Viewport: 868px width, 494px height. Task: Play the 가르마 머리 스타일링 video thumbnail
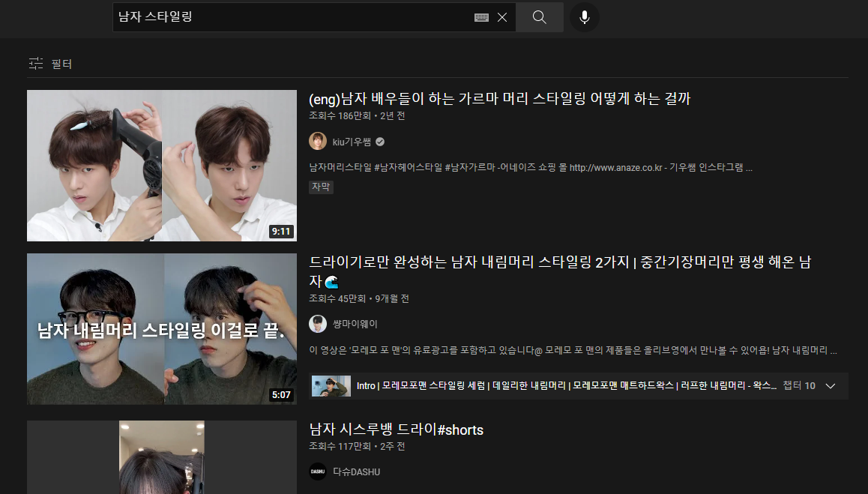tap(162, 166)
